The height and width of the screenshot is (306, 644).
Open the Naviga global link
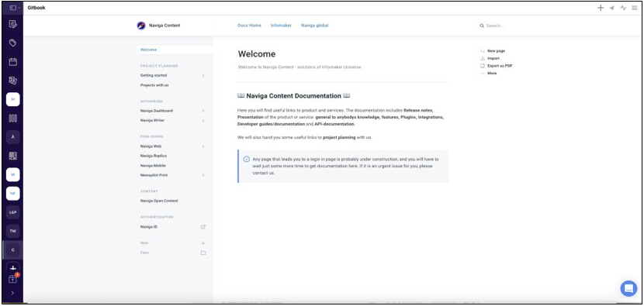click(x=314, y=26)
